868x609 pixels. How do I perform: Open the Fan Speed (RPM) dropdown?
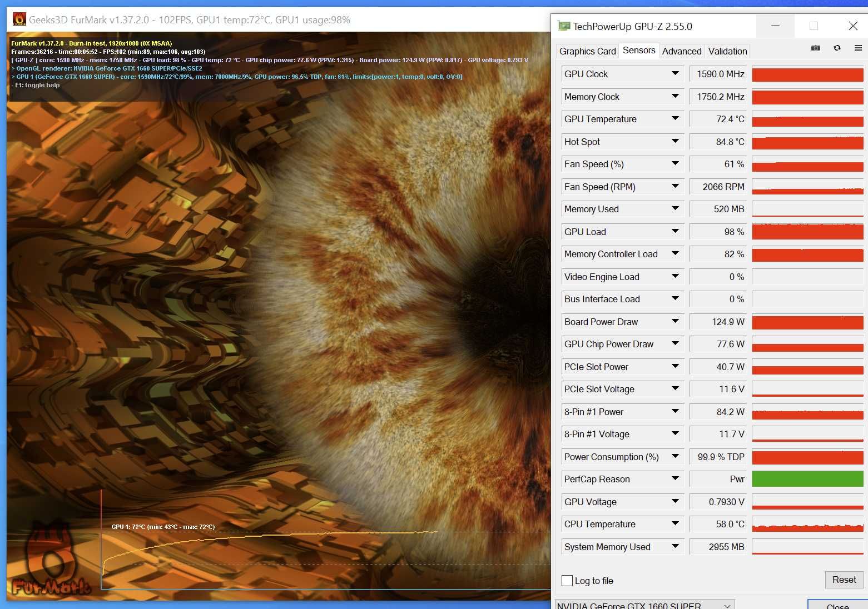coord(675,187)
